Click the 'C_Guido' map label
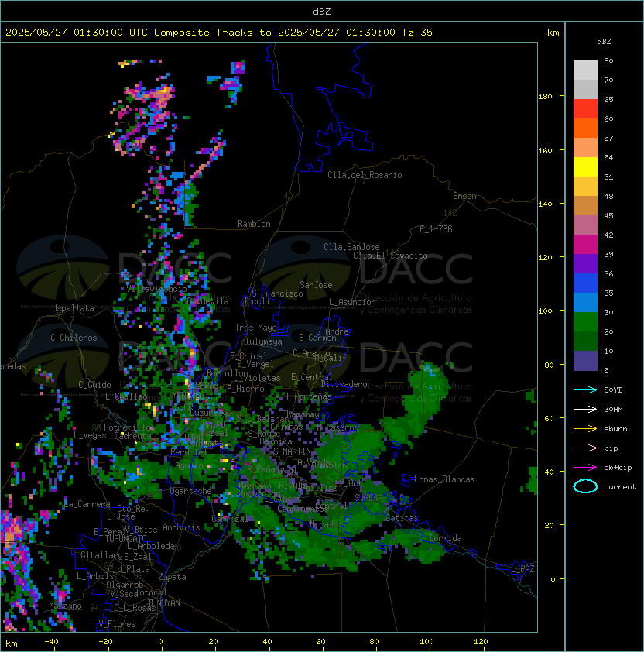 94,385
